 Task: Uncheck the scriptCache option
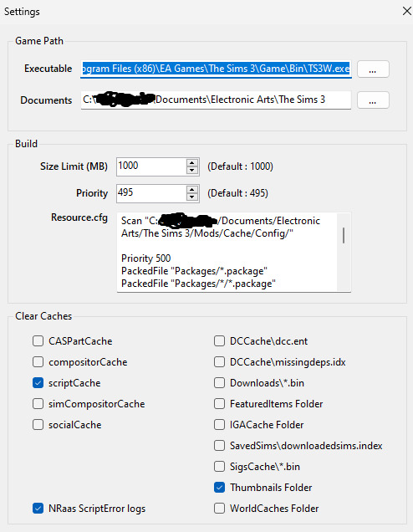[38, 383]
